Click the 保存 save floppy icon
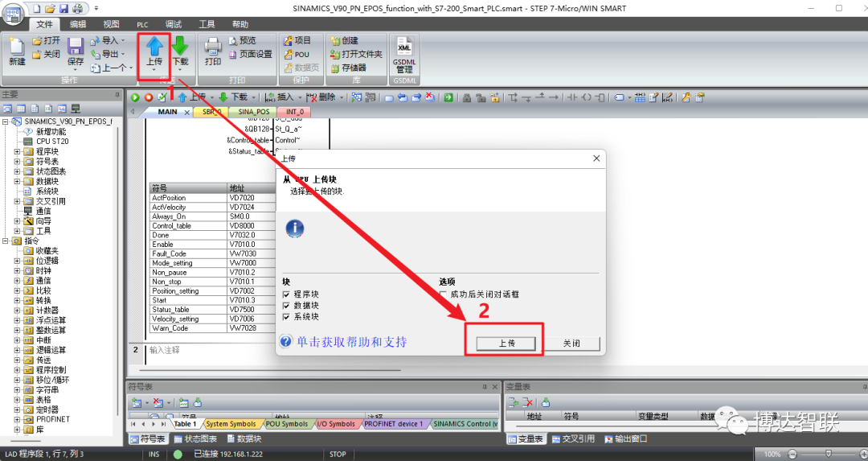The image size is (868, 461). pyautogui.click(x=76, y=47)
